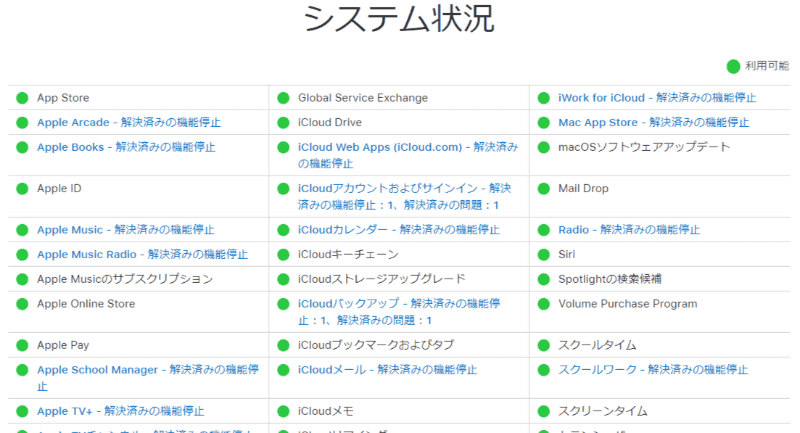Viewport: 800px width, 433px height.
Task: Click the システム状況 page heading
Action: [x=399, y=18]
